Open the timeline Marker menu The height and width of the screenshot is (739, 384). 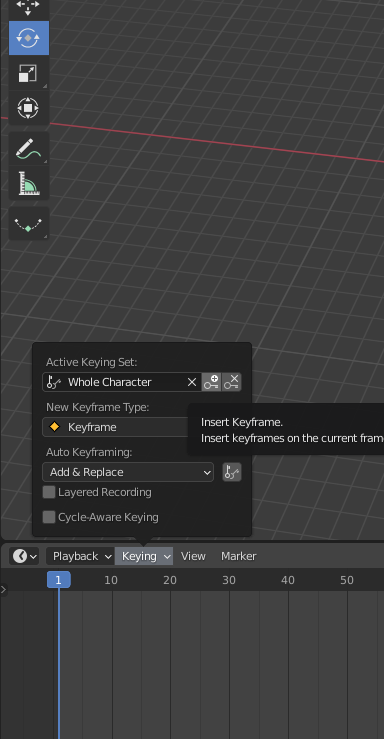click(x=239, y=556)
